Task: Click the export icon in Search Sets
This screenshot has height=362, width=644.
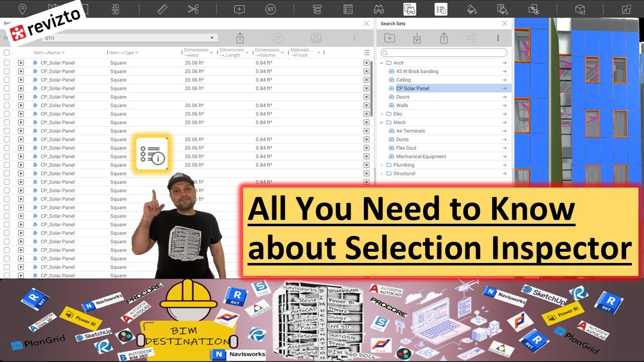Action: coord(444,38)
